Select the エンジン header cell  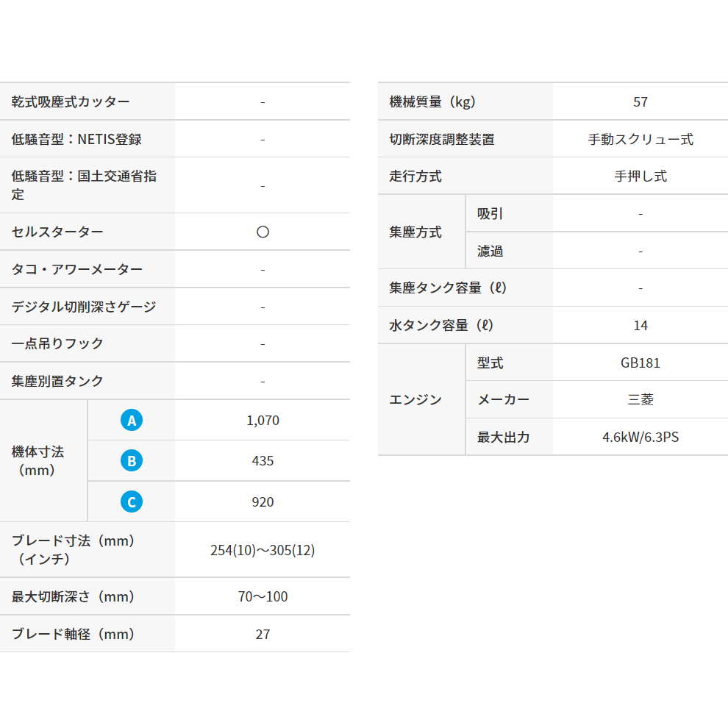pos(415,400)
